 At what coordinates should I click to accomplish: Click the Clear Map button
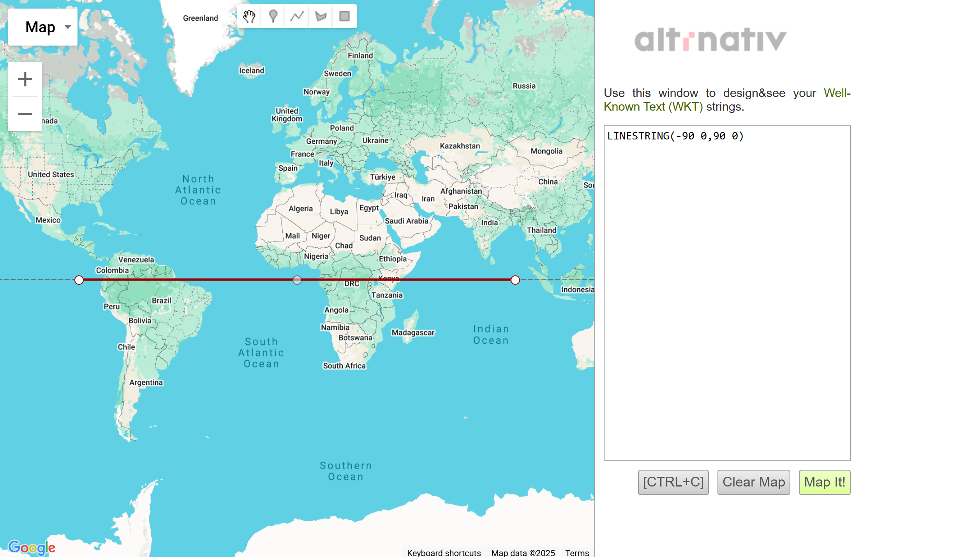click(x=753, y=482)
